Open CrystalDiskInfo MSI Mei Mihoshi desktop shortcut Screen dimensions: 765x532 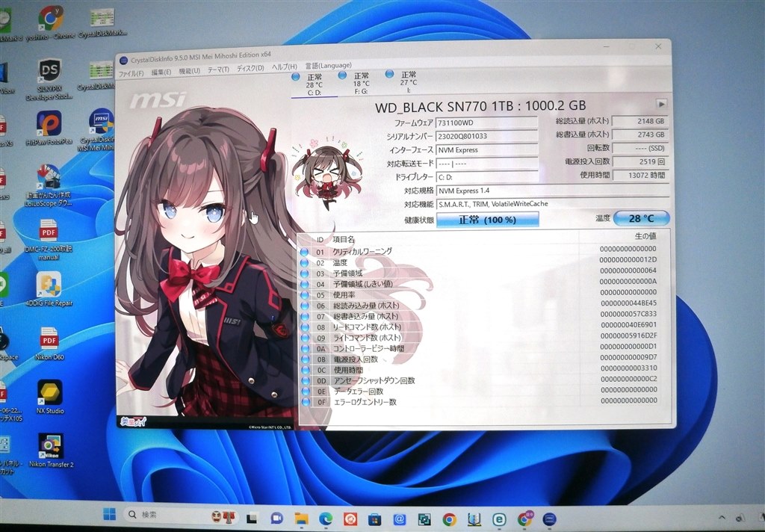pos(101,129)
